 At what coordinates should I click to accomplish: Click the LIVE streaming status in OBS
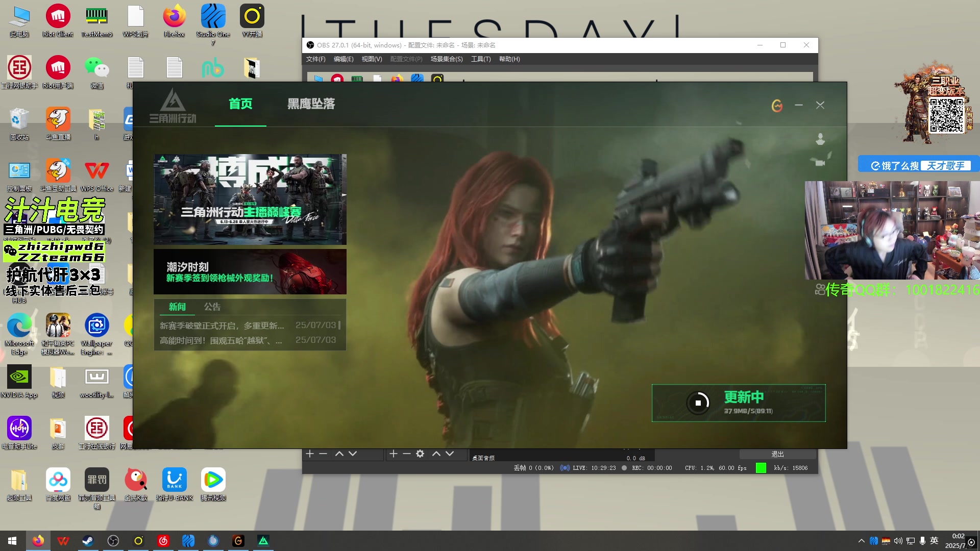(588, 468)
